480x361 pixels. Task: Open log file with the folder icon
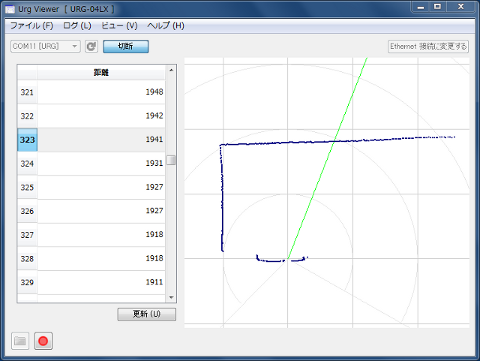coord(20,341)
